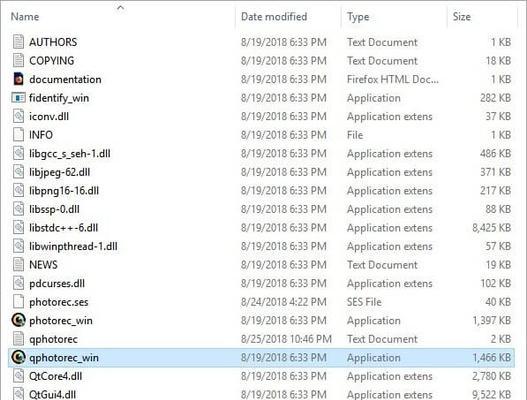Click the fidentify_win application icon
The image size is (527, 400).
18,97
